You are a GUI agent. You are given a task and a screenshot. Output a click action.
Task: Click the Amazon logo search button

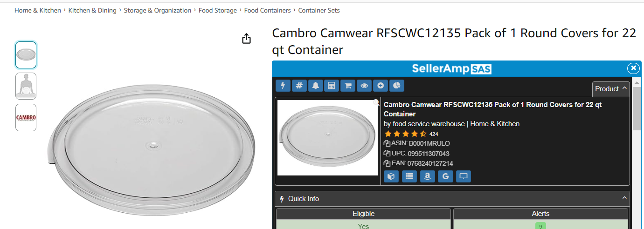tap(428, 176)
